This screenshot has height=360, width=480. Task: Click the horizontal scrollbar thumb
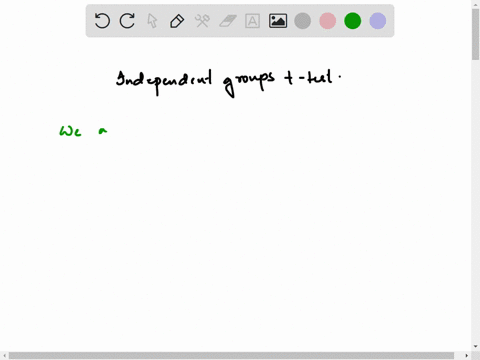click(231, 356)
